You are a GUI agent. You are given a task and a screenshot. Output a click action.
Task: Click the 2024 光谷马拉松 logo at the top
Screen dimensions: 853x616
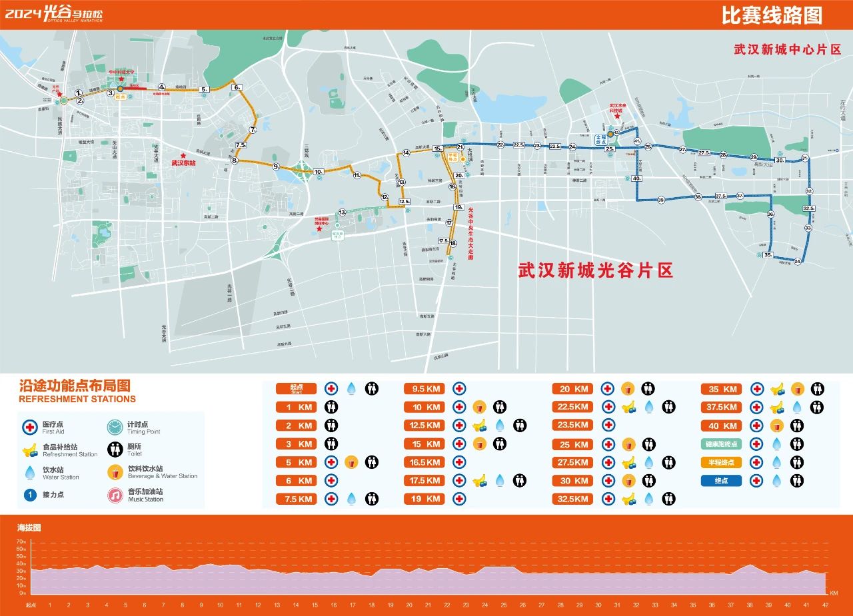pyautogui.click(x=54, y=14)
